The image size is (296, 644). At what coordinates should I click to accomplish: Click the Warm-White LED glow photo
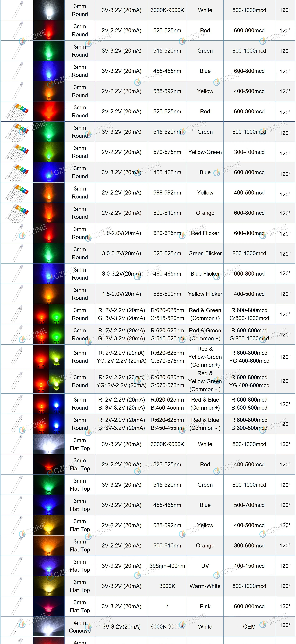49,586
